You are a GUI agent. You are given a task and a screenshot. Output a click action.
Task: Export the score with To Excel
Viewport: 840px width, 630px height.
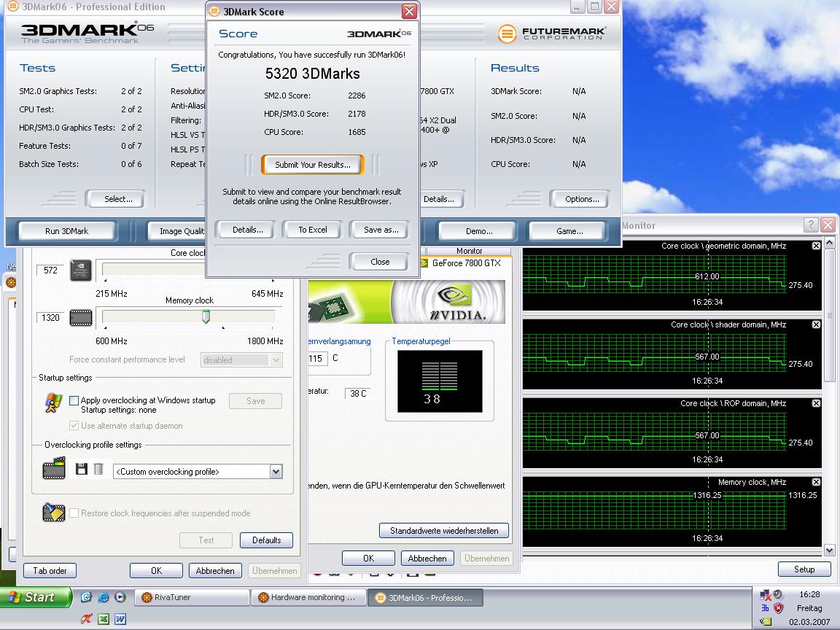pos(312,230)
